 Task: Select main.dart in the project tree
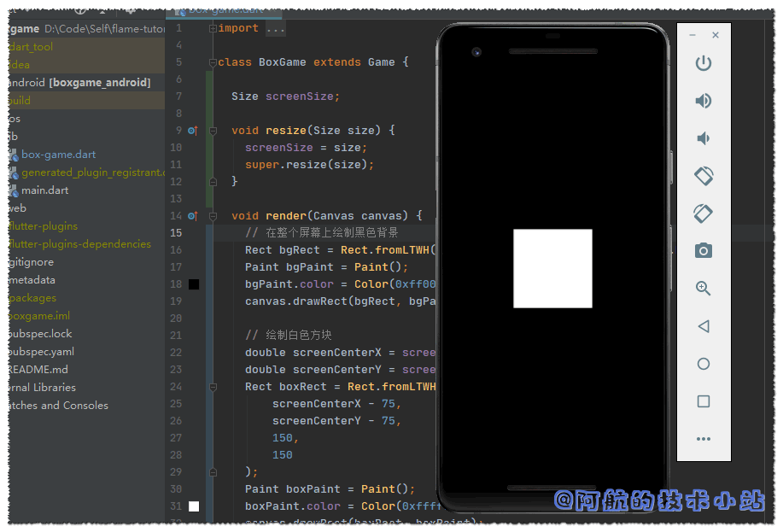[x=44, y=190]
